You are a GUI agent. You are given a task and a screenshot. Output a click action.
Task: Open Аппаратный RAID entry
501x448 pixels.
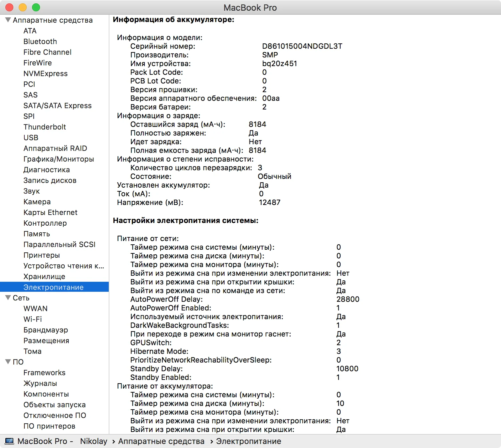55,148
